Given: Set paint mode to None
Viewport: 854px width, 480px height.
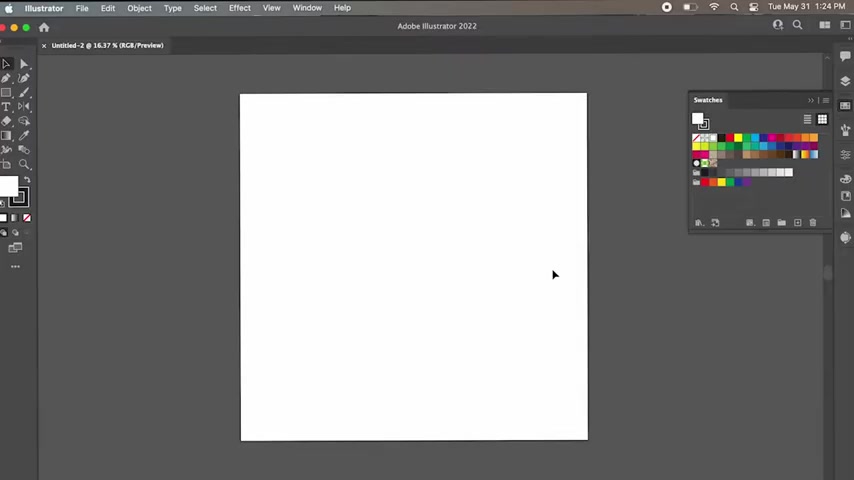Looking at the screenshot, I should pyautogui.click(x=27, y=218).
